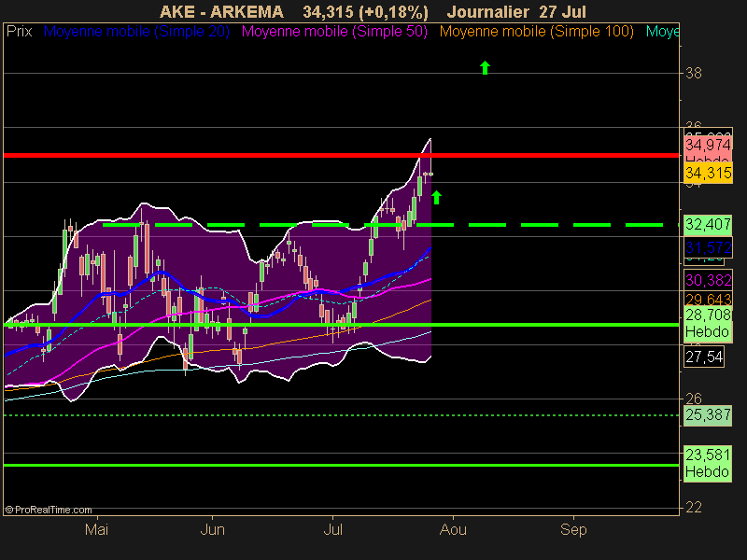
Task: Click the magenta 30,382 moving average tag
Action: coord(708,280)
